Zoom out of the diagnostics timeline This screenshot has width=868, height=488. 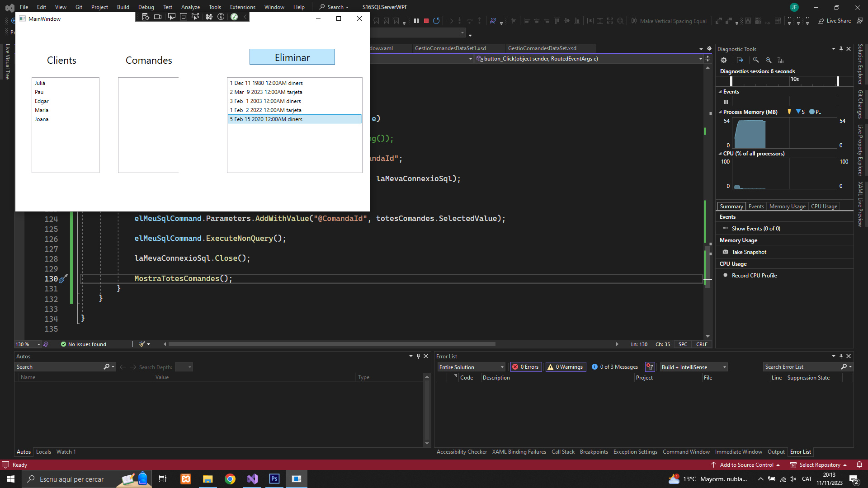point(769,60)
